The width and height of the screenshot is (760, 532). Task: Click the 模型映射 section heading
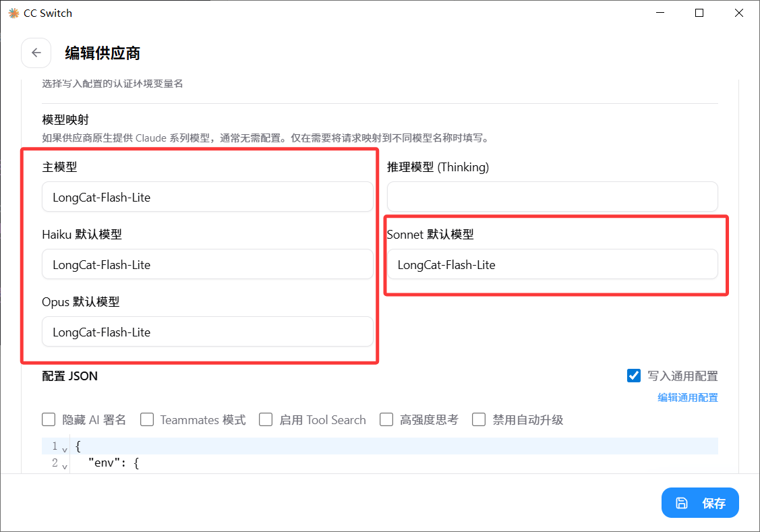pyautogui.click(x=65, y=119)
